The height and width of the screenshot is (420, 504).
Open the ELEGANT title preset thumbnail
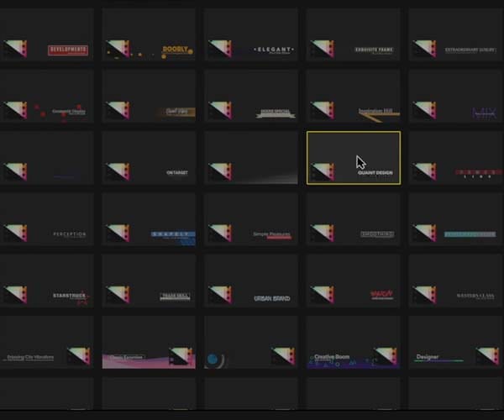coord(251,34)
